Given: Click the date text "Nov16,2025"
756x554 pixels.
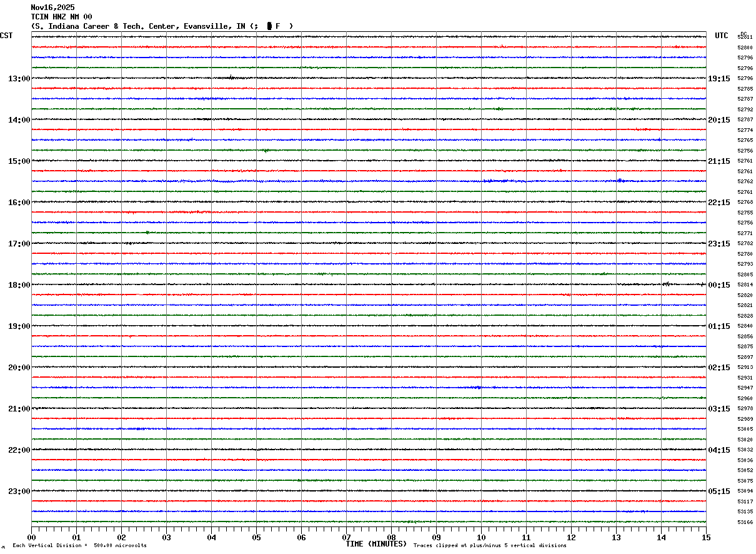Looking at the screenshot, I should click(x=52, y=8).
